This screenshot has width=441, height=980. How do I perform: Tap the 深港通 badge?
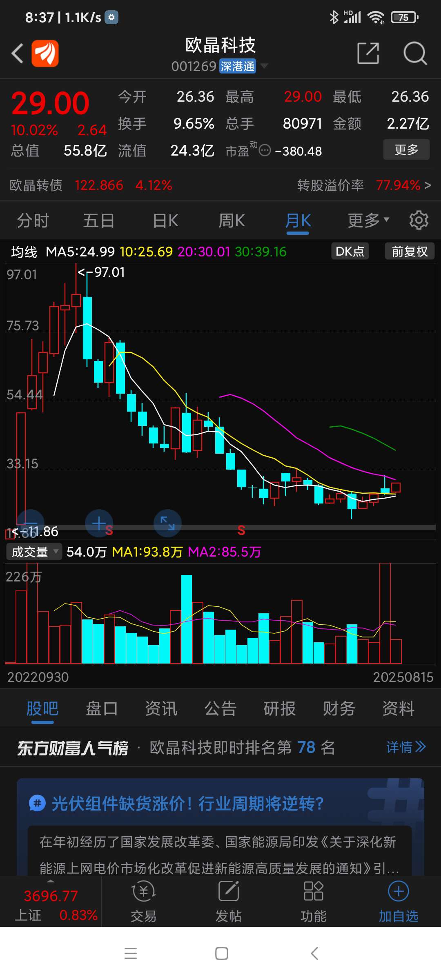click(238, 66)
